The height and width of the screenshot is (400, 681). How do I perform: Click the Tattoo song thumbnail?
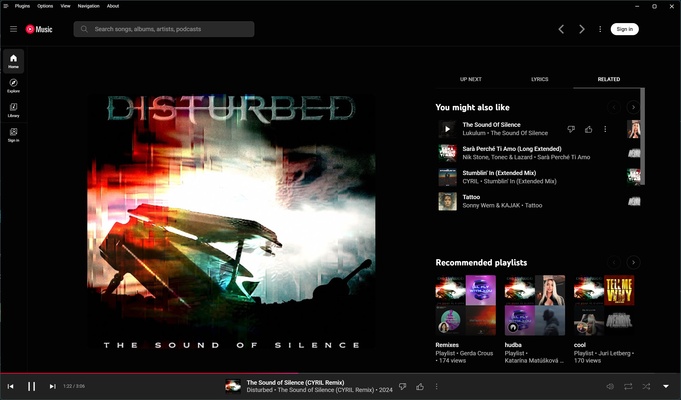tap(447, 201)
